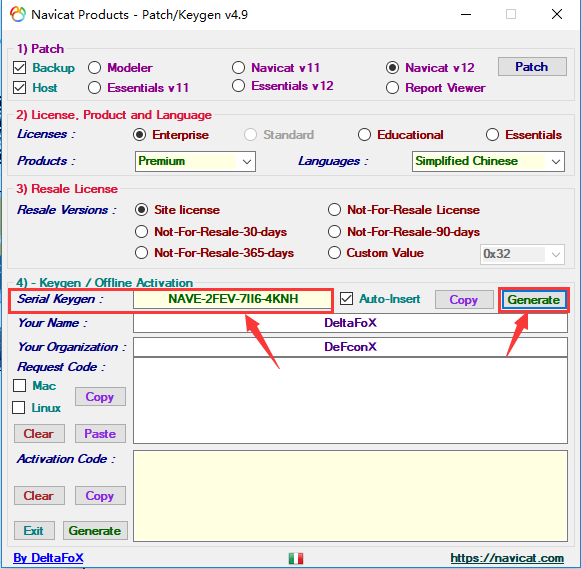Screen dimensions: 581x569
Task: Click the Navicat app icon in title bar
Action: pyautogui.click(x=18, y=14)
